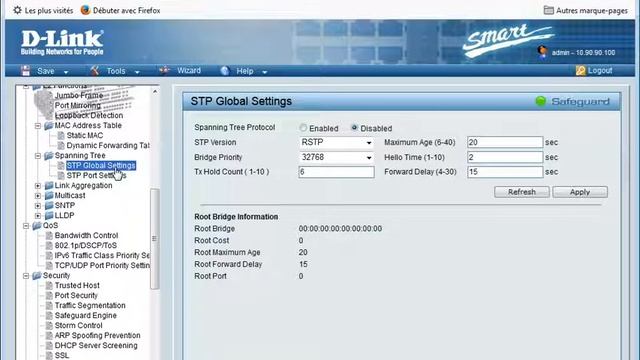The image size is (640, 360).
Task: Click the Bandwidth Control page icon
Action: pos(49,236)
